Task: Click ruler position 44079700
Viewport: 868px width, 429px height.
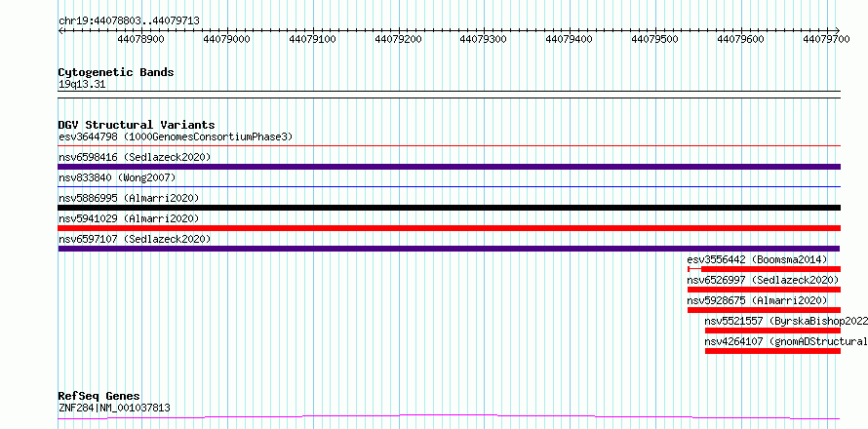Action: [826, 39]
